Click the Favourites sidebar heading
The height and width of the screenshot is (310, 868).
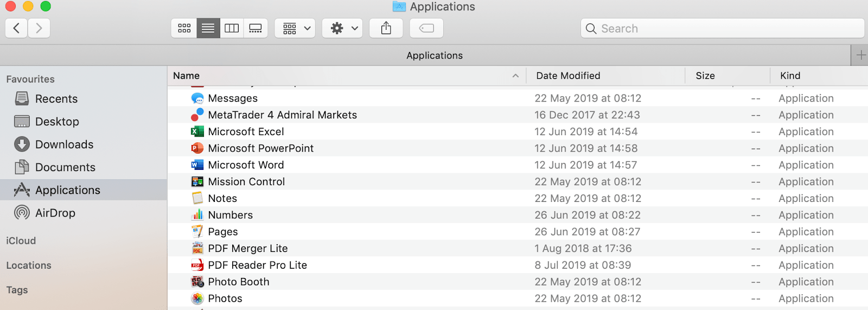click(30, 79)
